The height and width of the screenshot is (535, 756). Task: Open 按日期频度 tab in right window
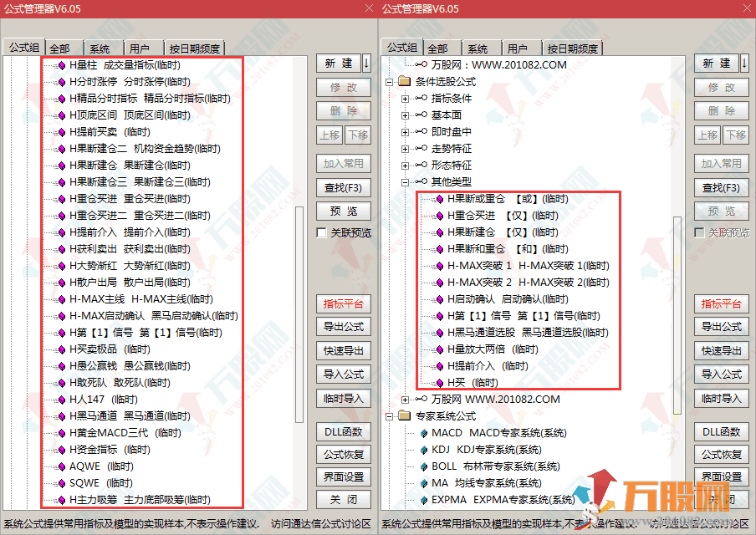pyautogui.click(x=573, y=48)
